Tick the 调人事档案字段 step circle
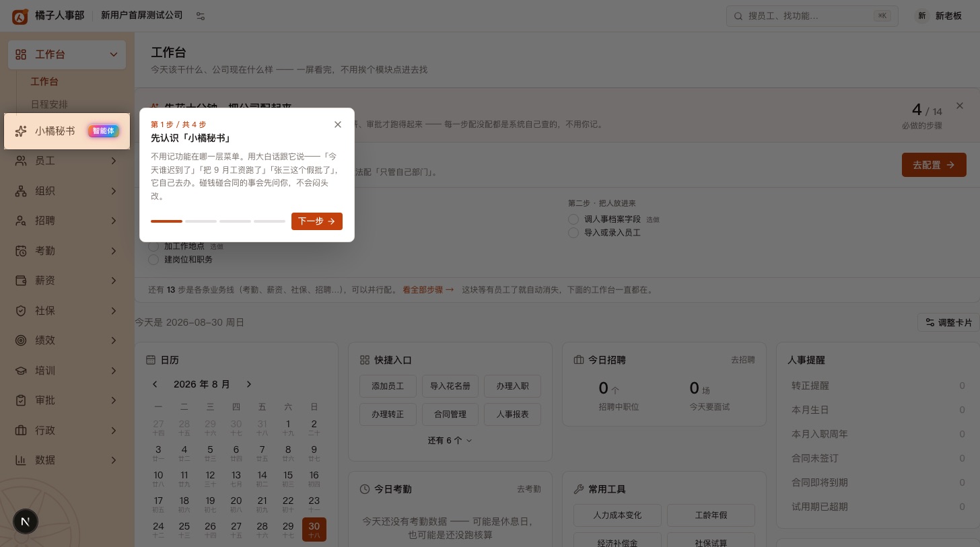Image resolution: width=980 pixels, height=547 pixels. pyautogui.click(x=573, y=219)
